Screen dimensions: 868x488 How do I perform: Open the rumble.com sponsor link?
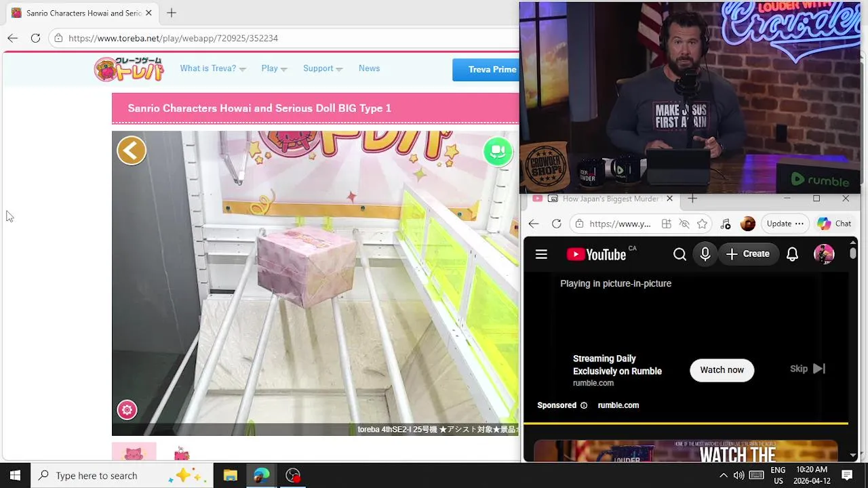618,405
